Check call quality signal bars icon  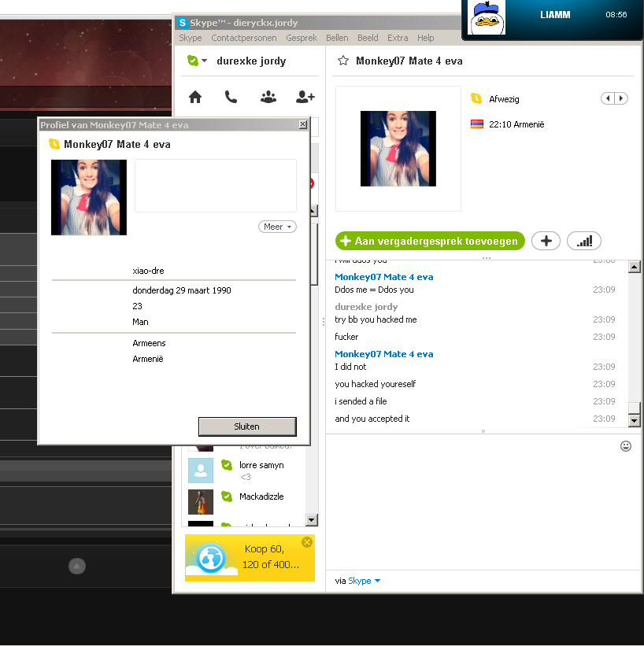(x=584, y=241)
